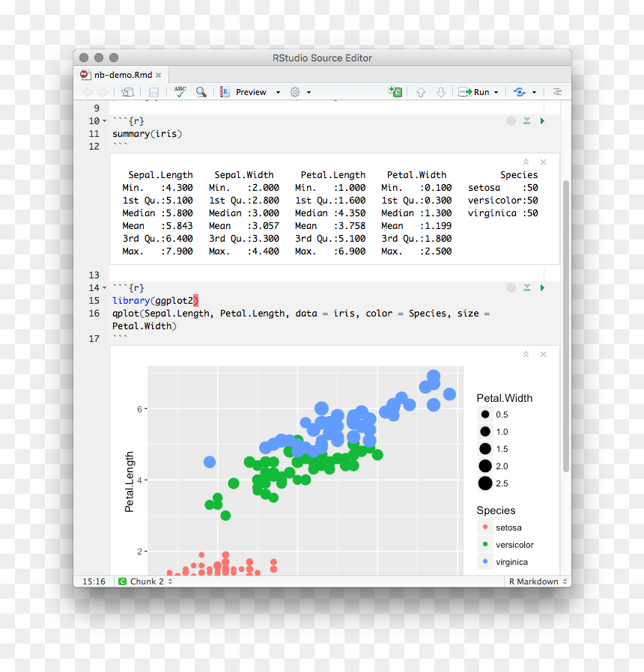Run all chunks above ggplot2 chunk
This screenshot has height=672, width=644.
pos(526,287)
